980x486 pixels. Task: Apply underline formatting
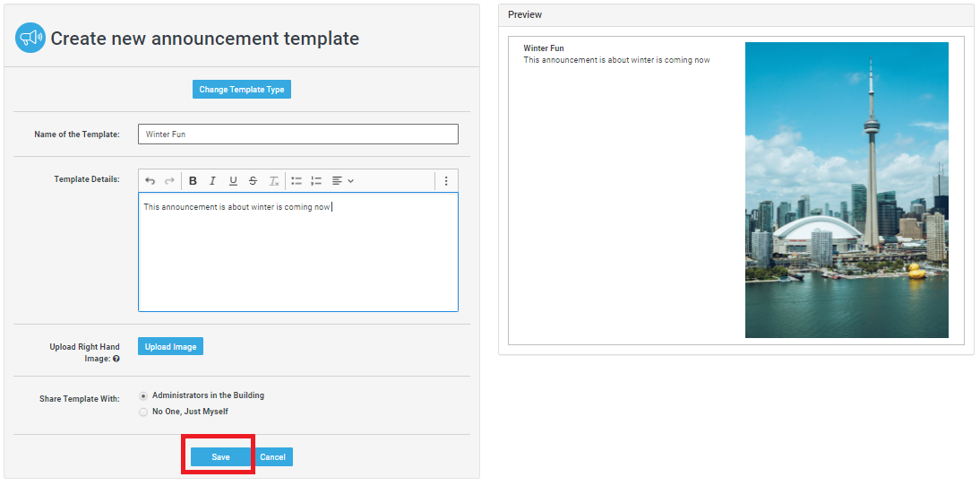click(233, 181)
